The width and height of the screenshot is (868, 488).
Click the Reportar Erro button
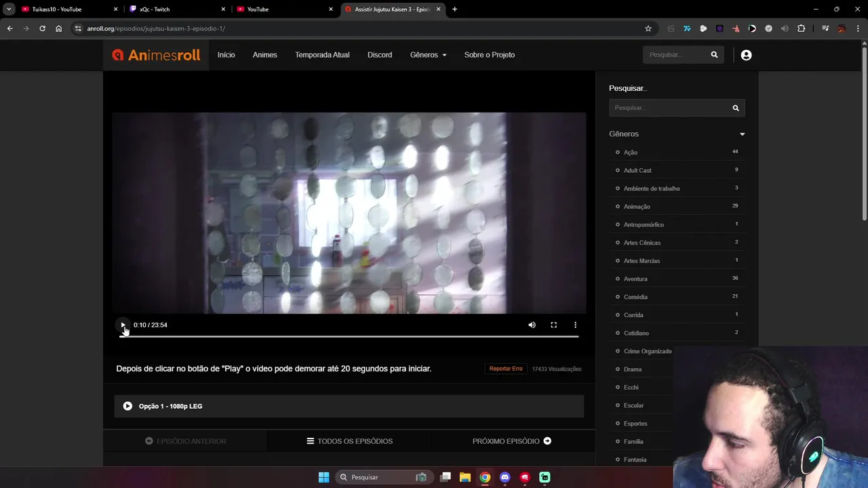[506, 369]
